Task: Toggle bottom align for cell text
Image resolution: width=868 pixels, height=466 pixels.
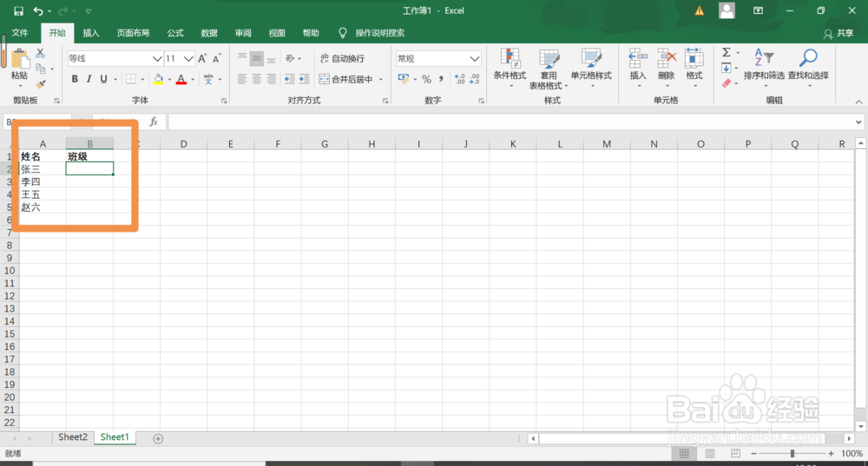Action: (271, 58)
